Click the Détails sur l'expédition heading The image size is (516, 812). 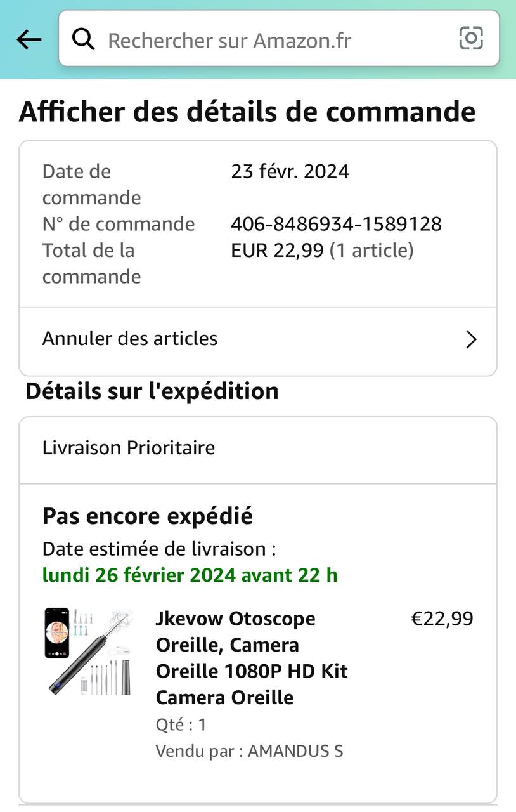pos(152,391)
